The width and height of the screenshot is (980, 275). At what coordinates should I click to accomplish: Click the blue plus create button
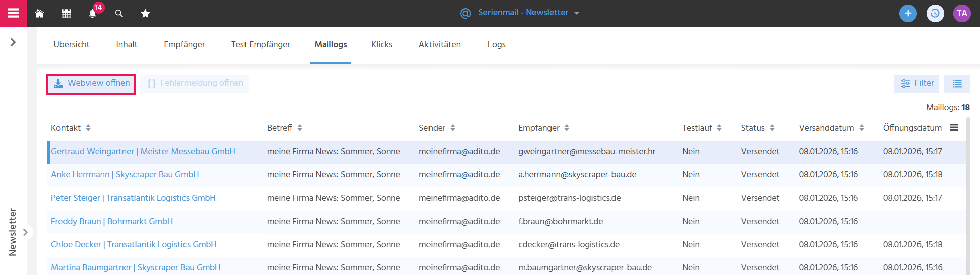click(908, 13)
